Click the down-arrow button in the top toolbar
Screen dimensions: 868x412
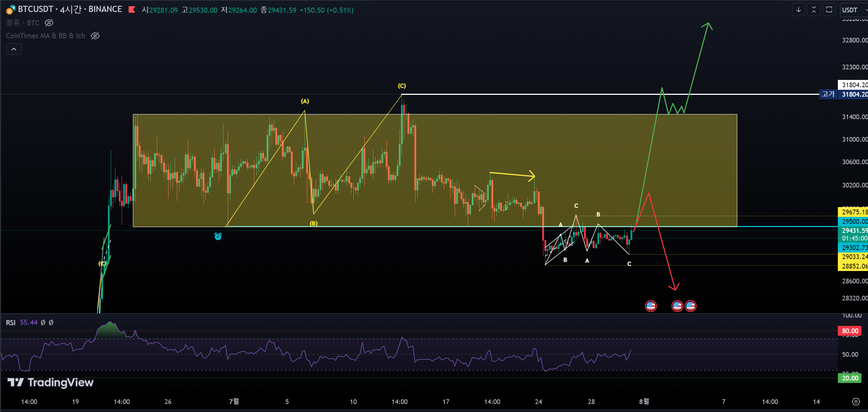[x=798, y=10]
